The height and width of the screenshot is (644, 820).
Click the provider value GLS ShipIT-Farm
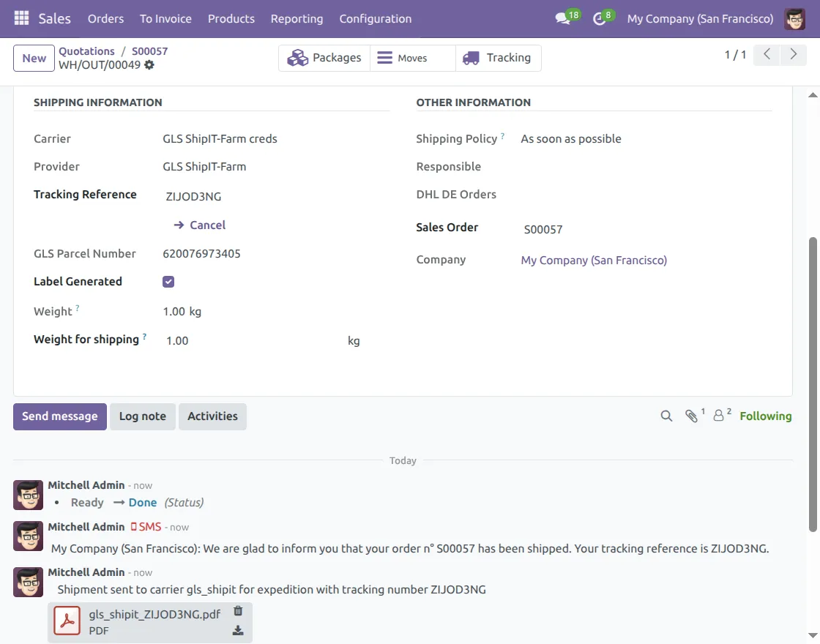(x=204, y=166)
